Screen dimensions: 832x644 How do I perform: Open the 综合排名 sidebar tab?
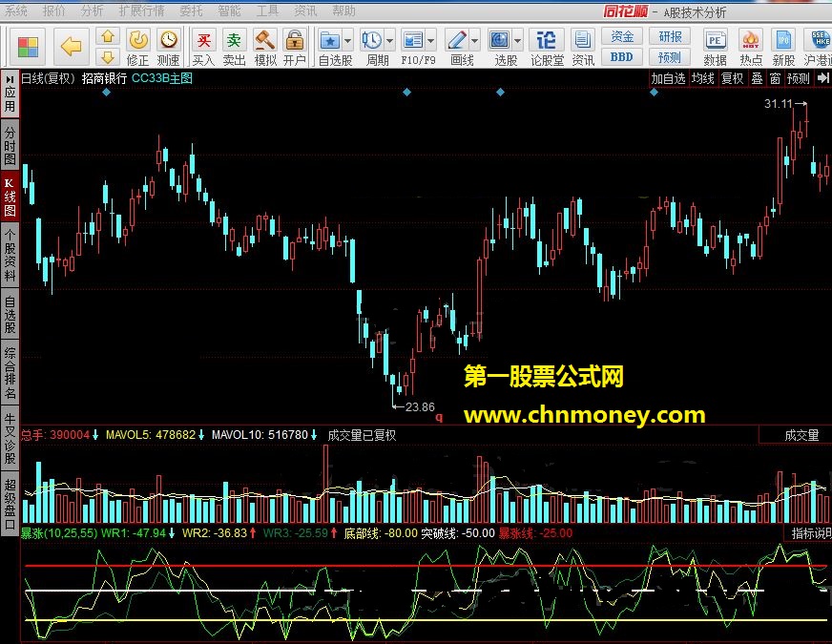(10, 373)
